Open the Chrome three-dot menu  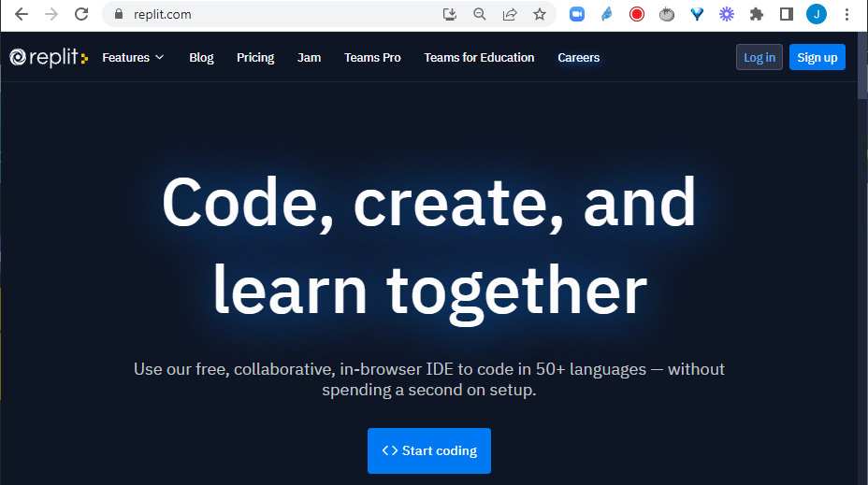pos(846,14)
